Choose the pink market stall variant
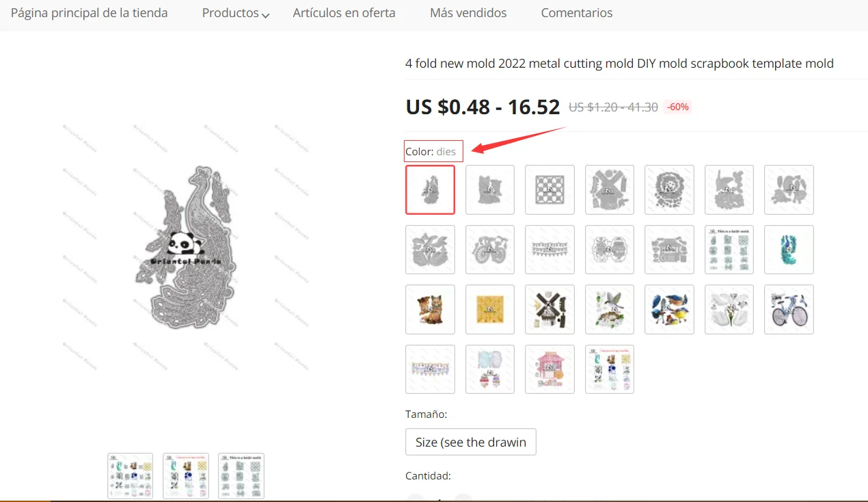The width and height of the screenshot is (868, 502). coord(550,369)
